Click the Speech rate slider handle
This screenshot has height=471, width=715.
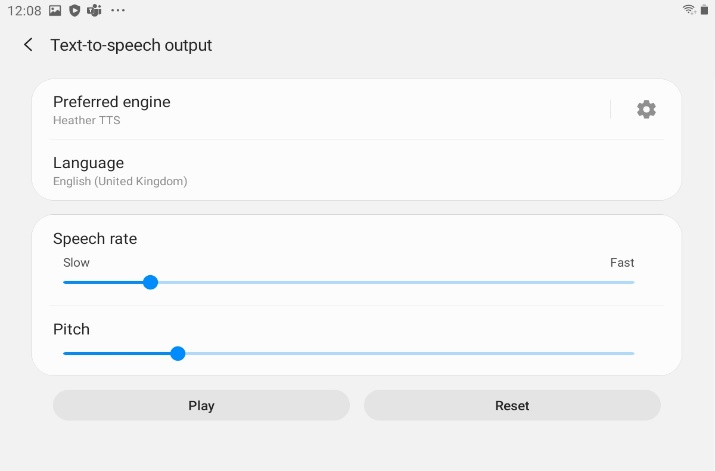click(150, 282)
